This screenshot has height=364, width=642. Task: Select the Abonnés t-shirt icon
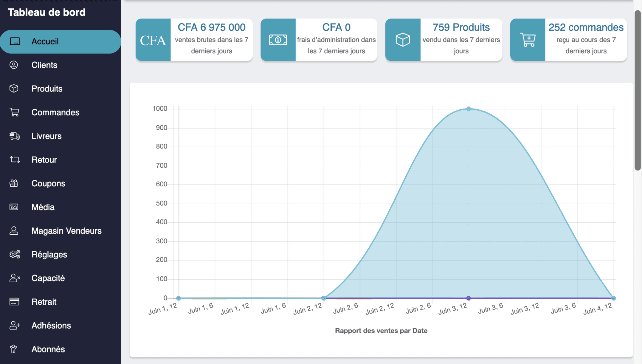point(14,349)
